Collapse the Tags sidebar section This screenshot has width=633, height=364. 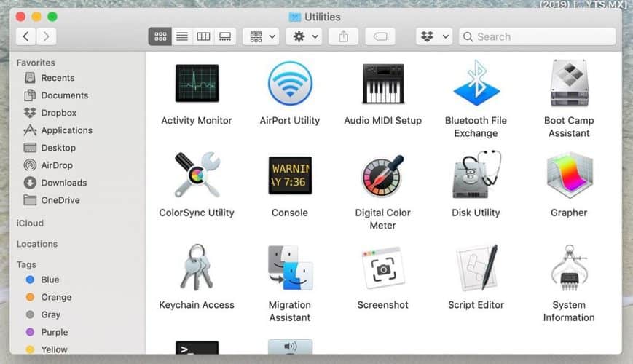point(27,265)
